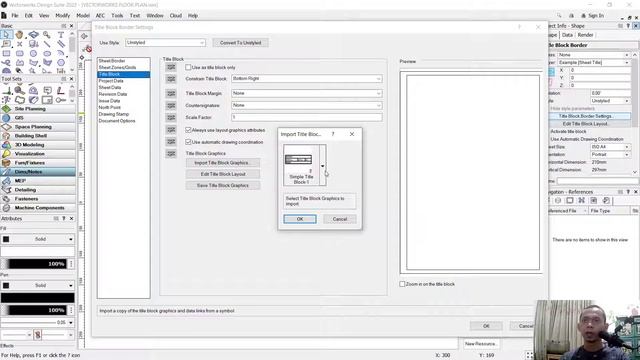Click style icon beside Scale Factor
The width and height of the screenshot is (640, 360).
[x=171, y=118]
